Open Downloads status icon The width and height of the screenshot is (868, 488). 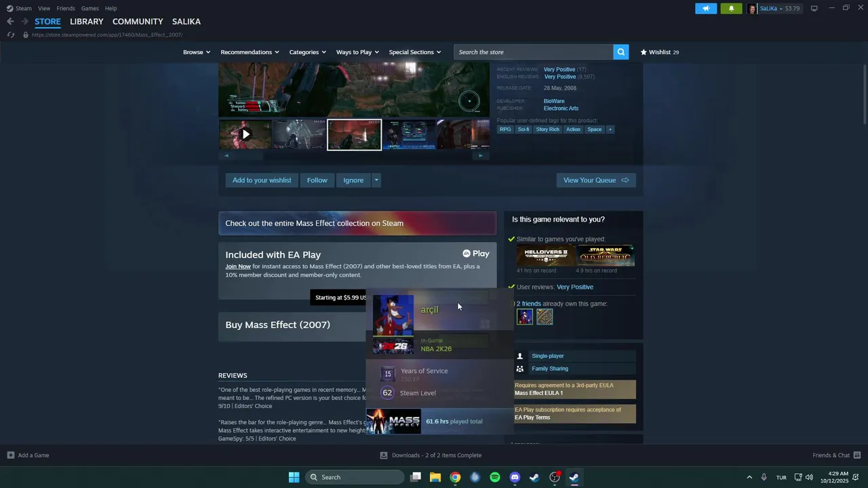(384, 455)
